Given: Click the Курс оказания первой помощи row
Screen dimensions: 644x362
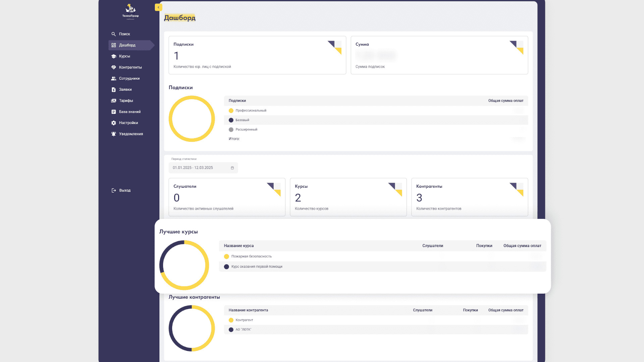Looking at the screenshot, I should [x=257, y=267].
